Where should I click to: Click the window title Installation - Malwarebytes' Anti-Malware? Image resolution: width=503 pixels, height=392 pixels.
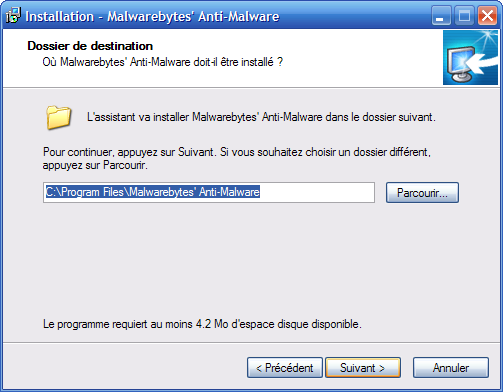point(152,16)
